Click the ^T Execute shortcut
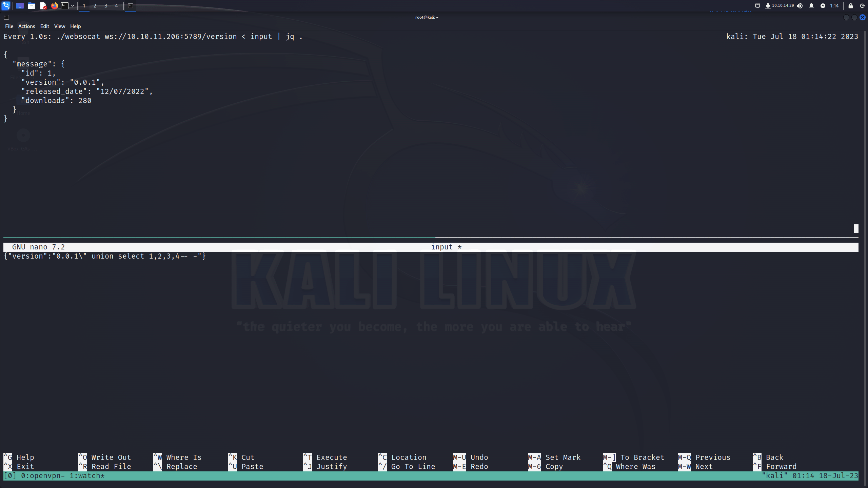 [x=325, y=457]
